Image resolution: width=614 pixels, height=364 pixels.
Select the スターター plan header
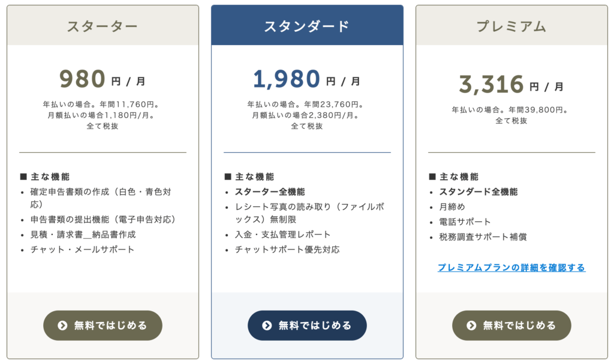[103, 25]
